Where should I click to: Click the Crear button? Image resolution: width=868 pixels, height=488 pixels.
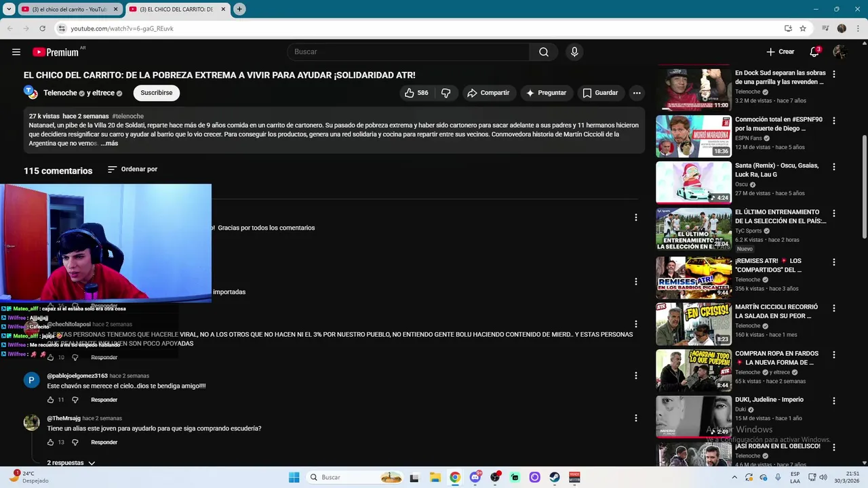780,52
